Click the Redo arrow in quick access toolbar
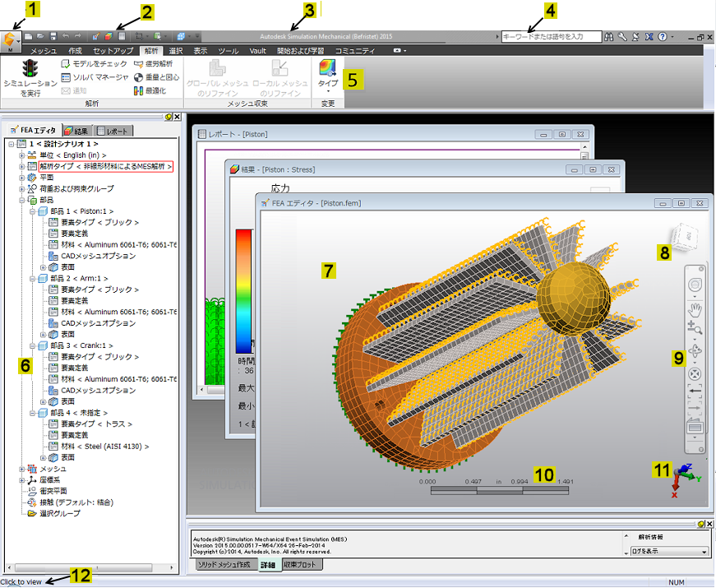 click(78, 36)
